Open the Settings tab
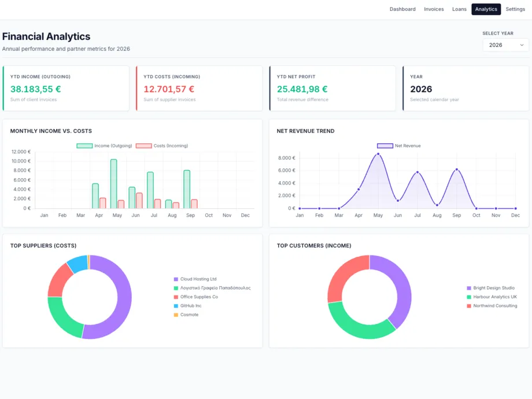 pos(515,9)
